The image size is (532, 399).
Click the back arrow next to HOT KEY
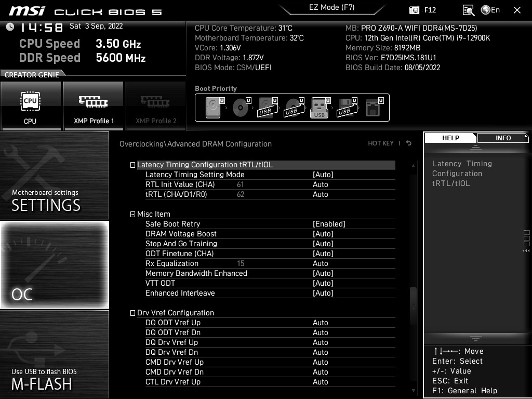point(409,143)
